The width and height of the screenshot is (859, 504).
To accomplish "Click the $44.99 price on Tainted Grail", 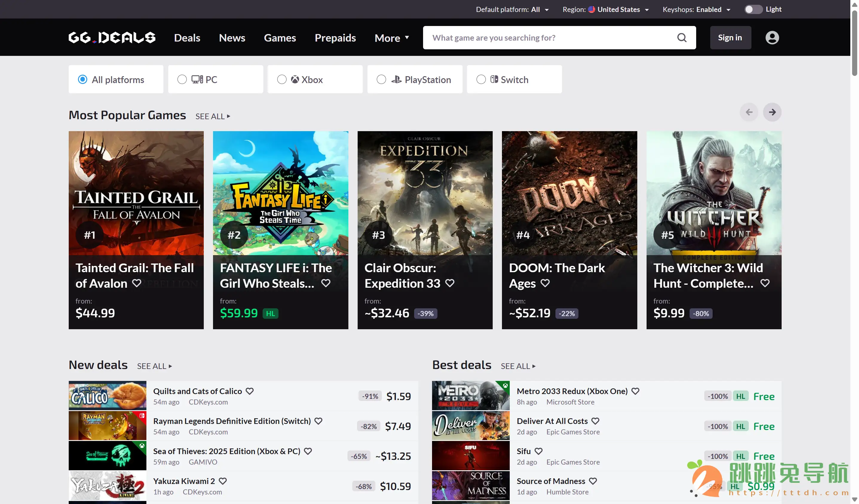I will click(95, 313).
